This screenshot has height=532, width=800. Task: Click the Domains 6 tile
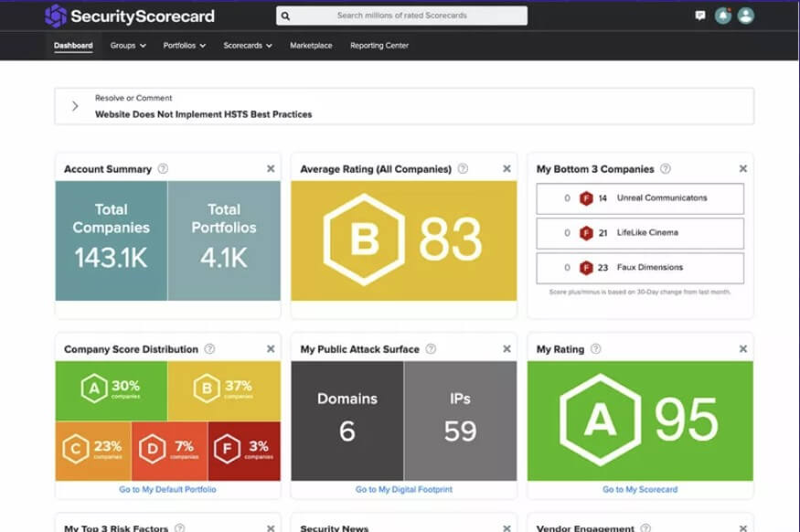(347, 420)
